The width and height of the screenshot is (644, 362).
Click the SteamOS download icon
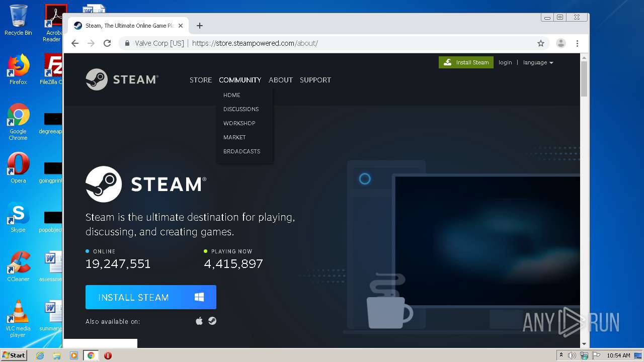(x=212, y=321)
